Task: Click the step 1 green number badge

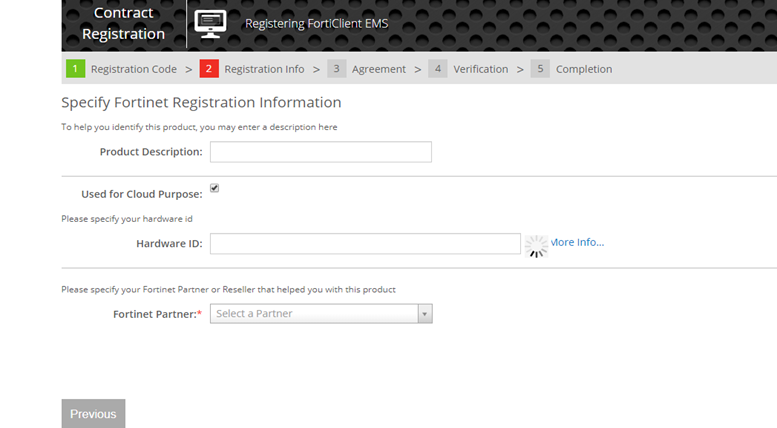Action: [x=75, y=69]
